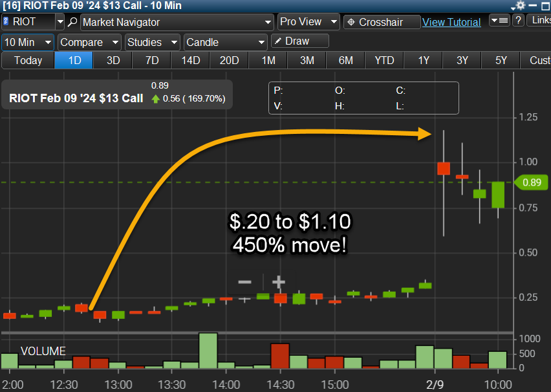Click the 1000 volume axis label
Image resolution: width=551 pixels, height=392 pixels.
pos(530,338)
